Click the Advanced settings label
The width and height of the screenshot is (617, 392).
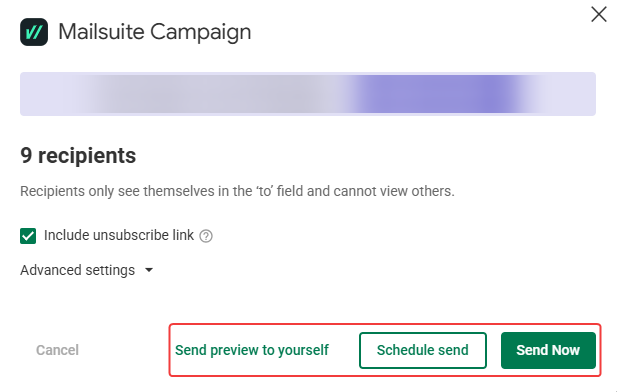(78, 270)
